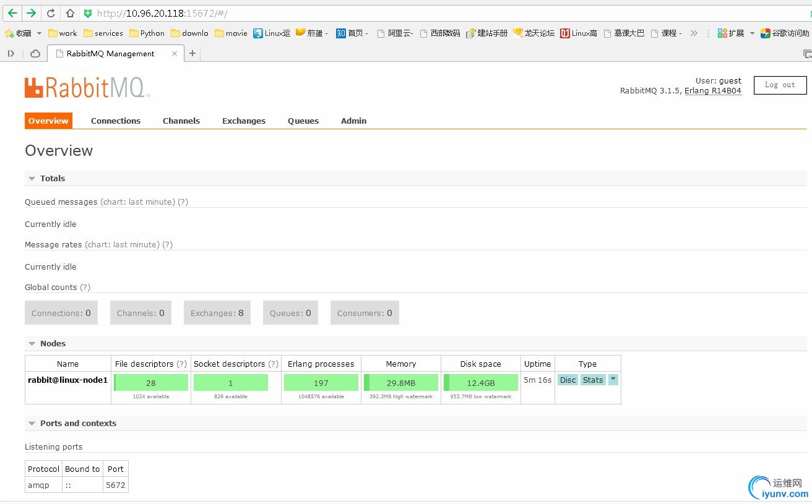812x504 pixels.
Task: Expand the favorites dropdown arrow
Action: tap(39, 33)
